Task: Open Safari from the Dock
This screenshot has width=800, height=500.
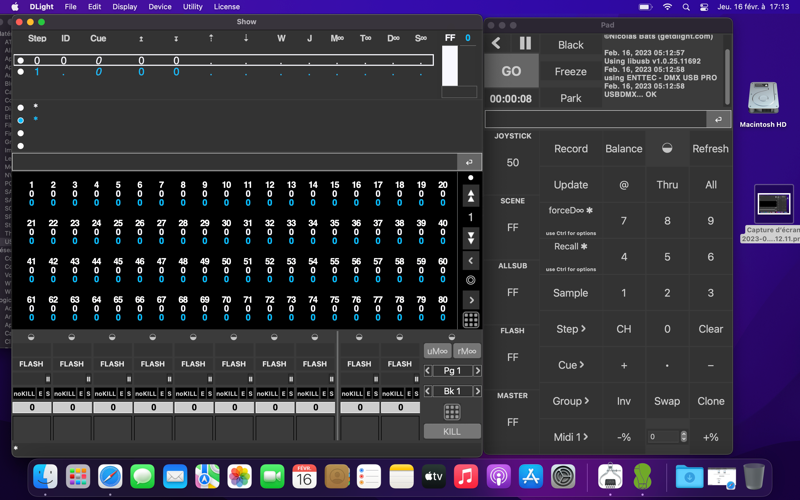Action: click(x=110, y=477)
